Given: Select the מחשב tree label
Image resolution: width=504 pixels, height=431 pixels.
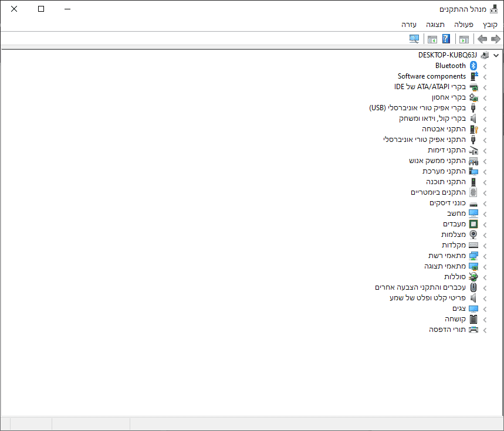Looking at the screenshot, I should point(456,213).
